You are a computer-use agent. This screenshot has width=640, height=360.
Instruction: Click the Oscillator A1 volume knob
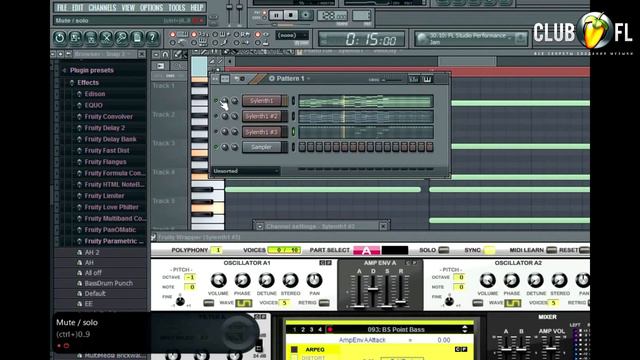click(x=218, y=280)
